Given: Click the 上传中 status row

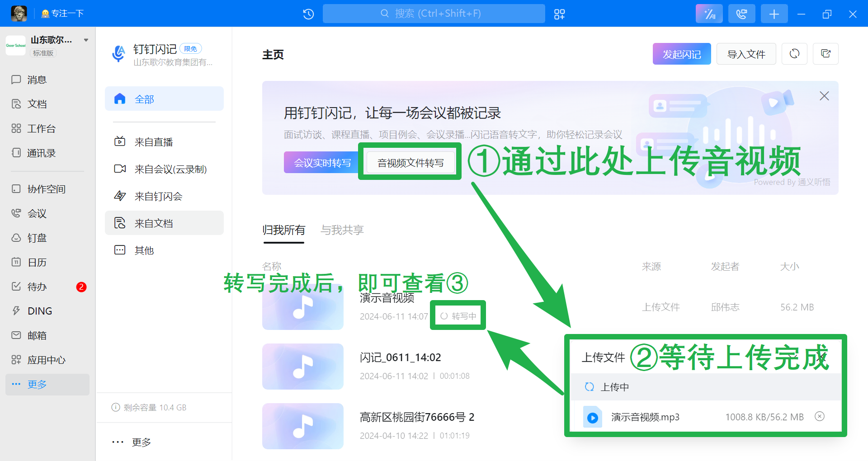Looking at the screenshot, I should pyautogui.click(x=706, y=387).
